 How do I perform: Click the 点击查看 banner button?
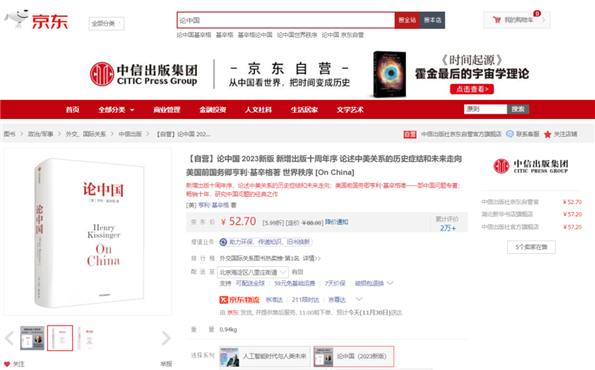click(472, 89)
